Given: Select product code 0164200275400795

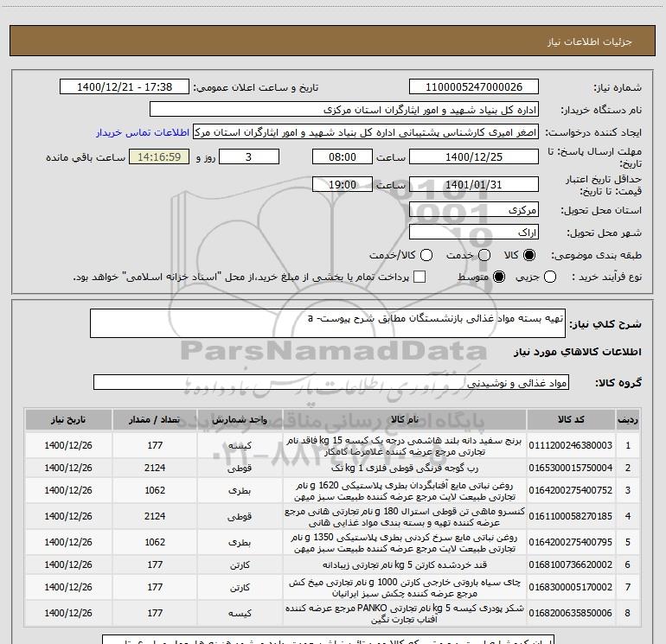Looking at the screenshot, I should [x=571, y=542].
